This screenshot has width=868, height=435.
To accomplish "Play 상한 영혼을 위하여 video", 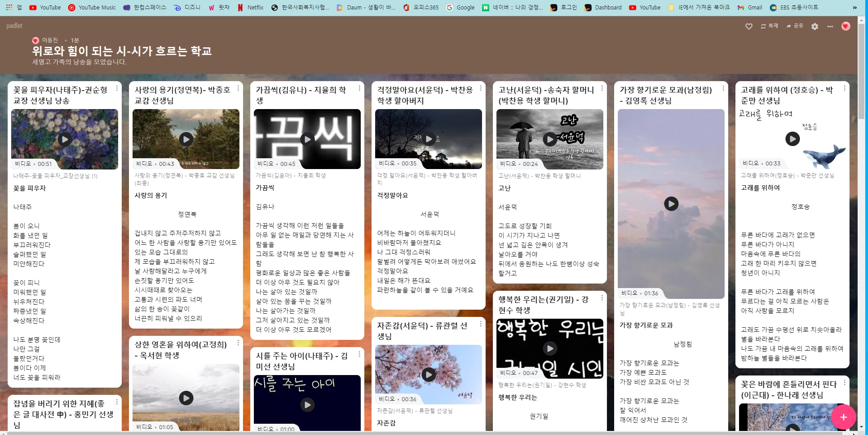I will click(x=186, y=398).
